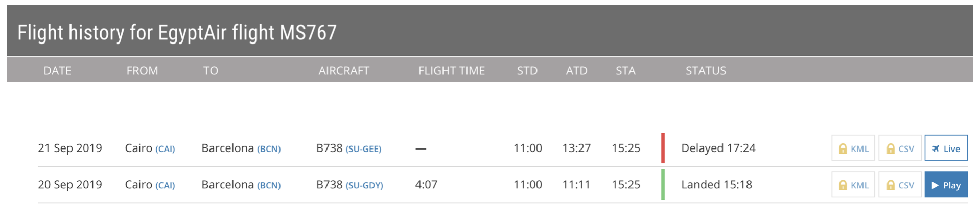Open the CAI airport link in 21 Sep row
Screen dimensions: 980x213
pos(165,149)
